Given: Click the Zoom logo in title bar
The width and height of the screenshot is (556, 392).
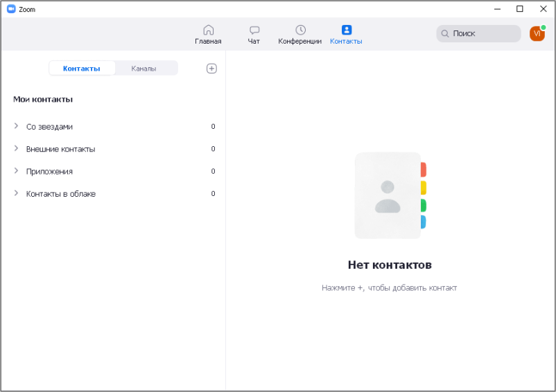Looking at the screenshot, I should [11, 9].
